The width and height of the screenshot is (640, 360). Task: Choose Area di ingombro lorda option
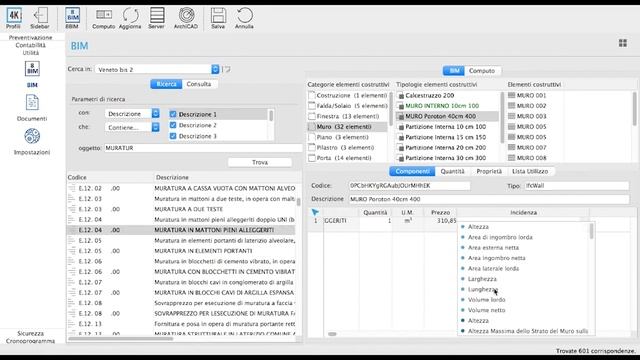[x=500, y=237]
